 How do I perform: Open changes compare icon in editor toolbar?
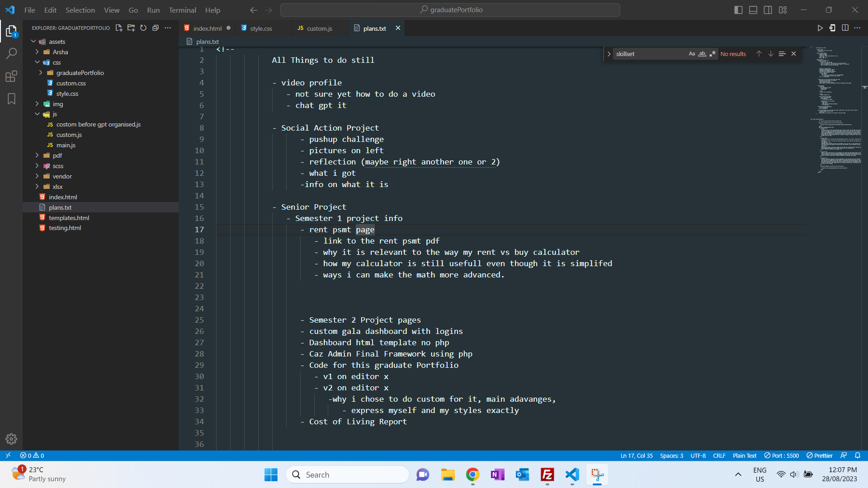(x=832, y=28)
